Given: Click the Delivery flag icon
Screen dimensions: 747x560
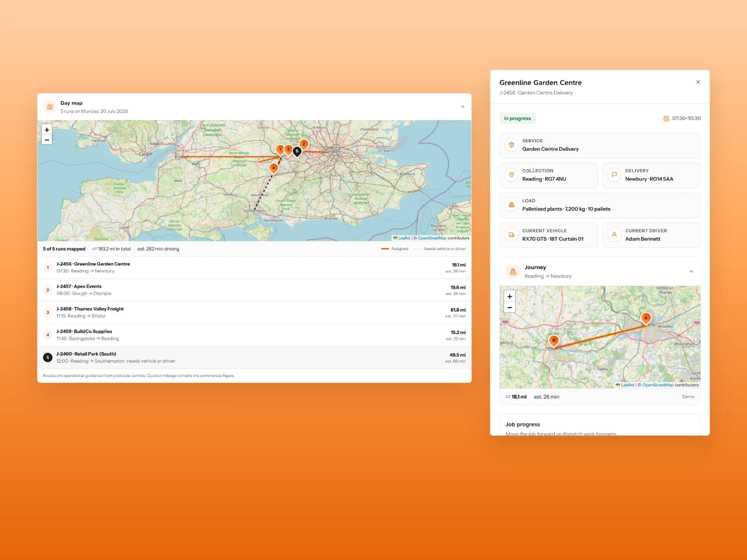Looking at the screenshot, I should pos(614,175).
